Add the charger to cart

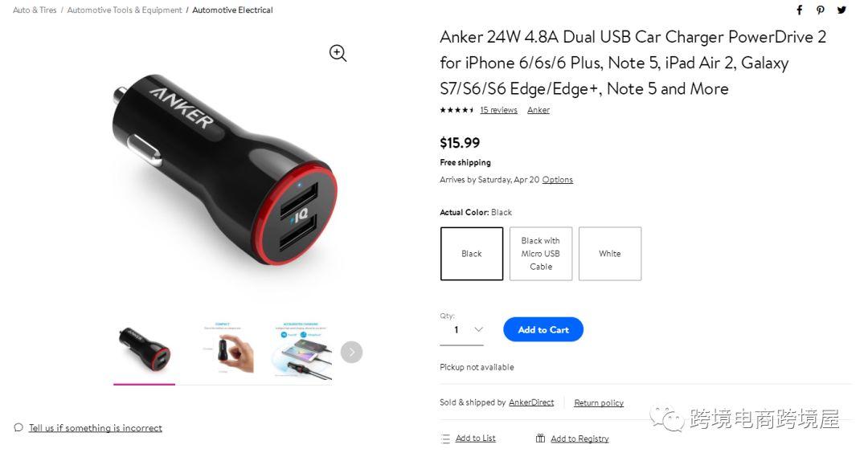tap(543, 329)
